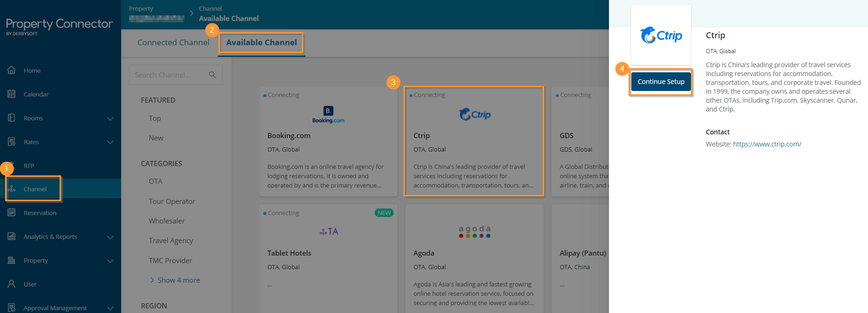This screenshot has width=868, height=313.
Task: Open the Alipay (Pantu) card title
Action: pos(583,253)
